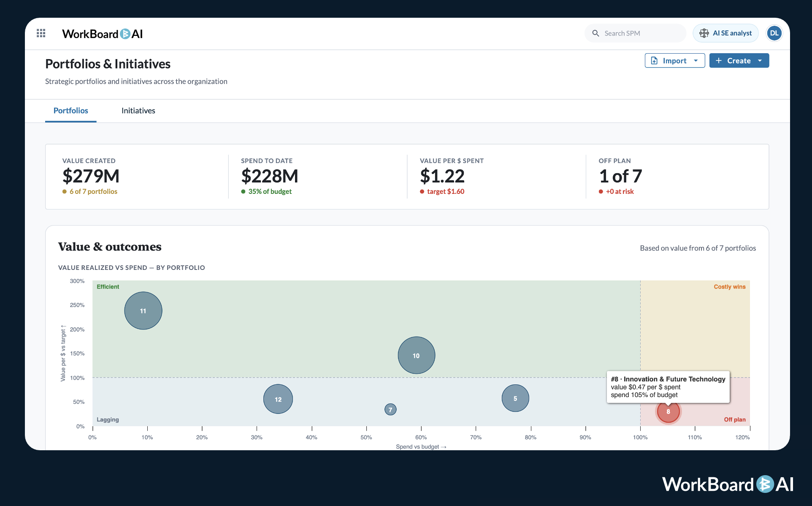The width and height of the screenshot is (812, 506).
Task: Select portfolio bubble 11
Action: pyautogui.click(x=143, y=311)
